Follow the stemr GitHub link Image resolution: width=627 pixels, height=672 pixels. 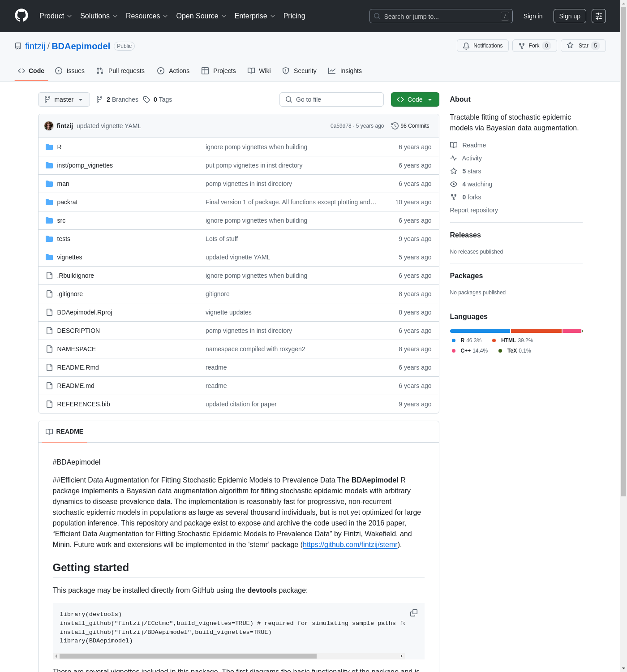click(x=350, y=544)
